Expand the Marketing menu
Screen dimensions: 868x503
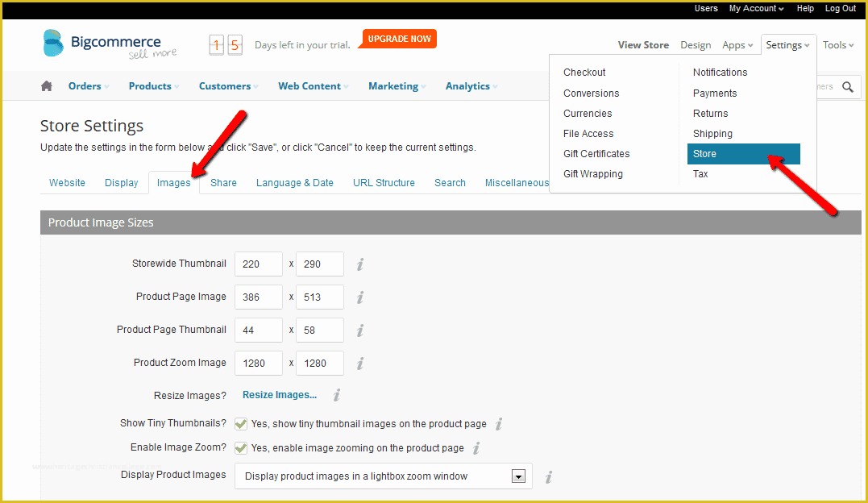pyautogui.click(x=397, y=86)
